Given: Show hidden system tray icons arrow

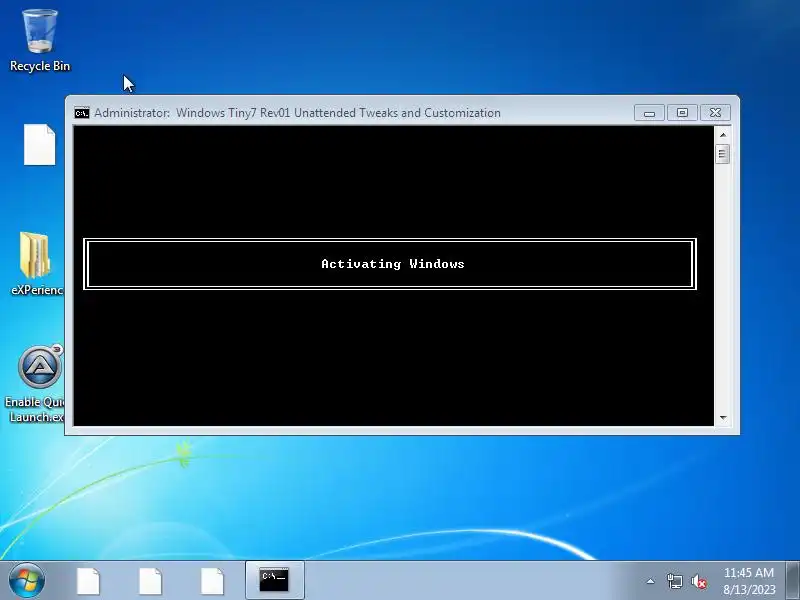Looking at the screenshot, I should [651, 581].
